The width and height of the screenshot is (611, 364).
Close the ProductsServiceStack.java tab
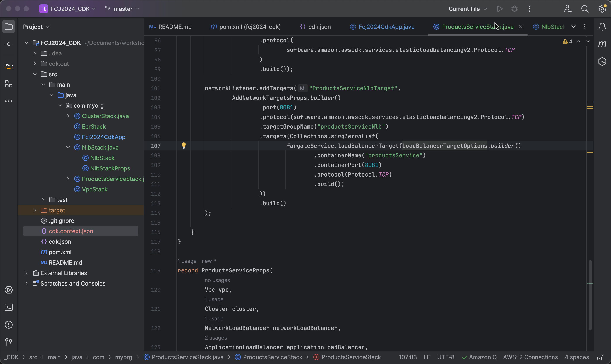point(520,27)
